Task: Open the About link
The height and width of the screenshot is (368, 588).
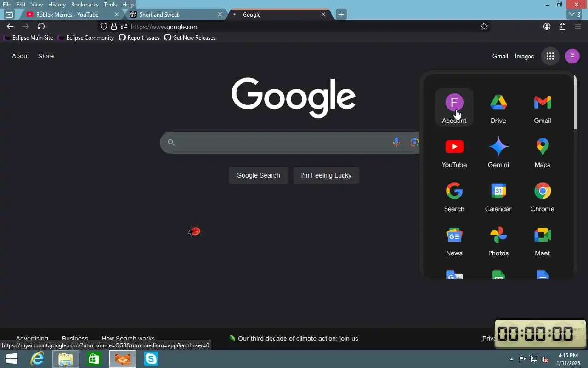Action: [20, 56]
